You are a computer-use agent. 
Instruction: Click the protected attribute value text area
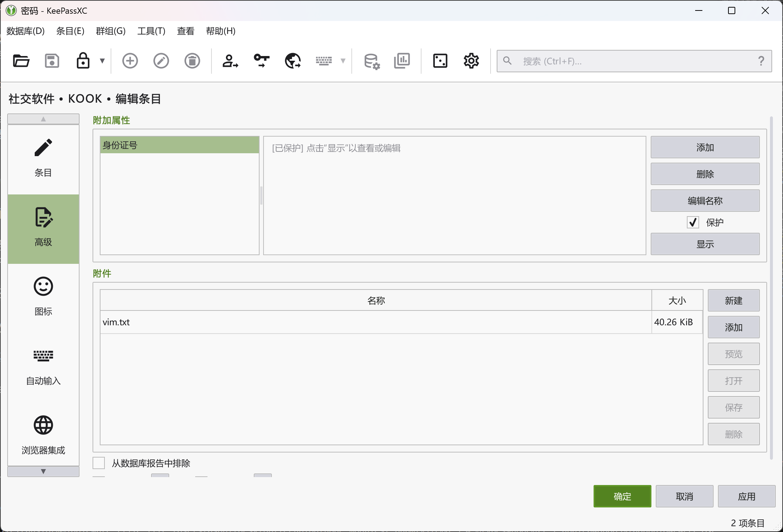tap(455, 196)
